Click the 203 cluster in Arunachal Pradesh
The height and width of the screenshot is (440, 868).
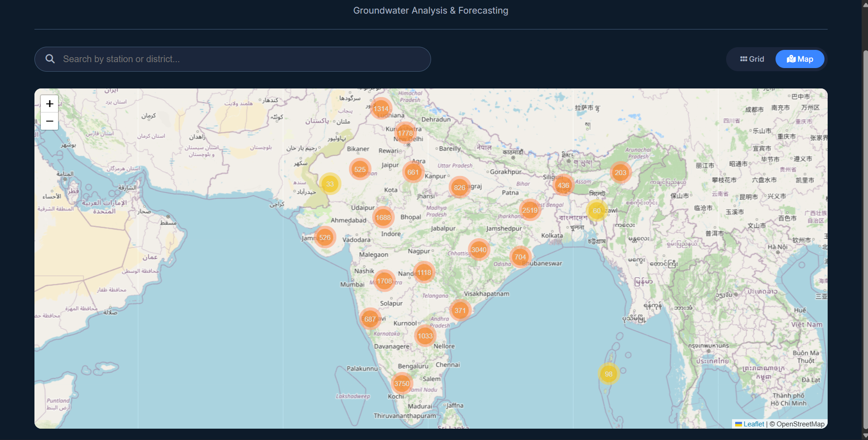[x=621, y=172]
